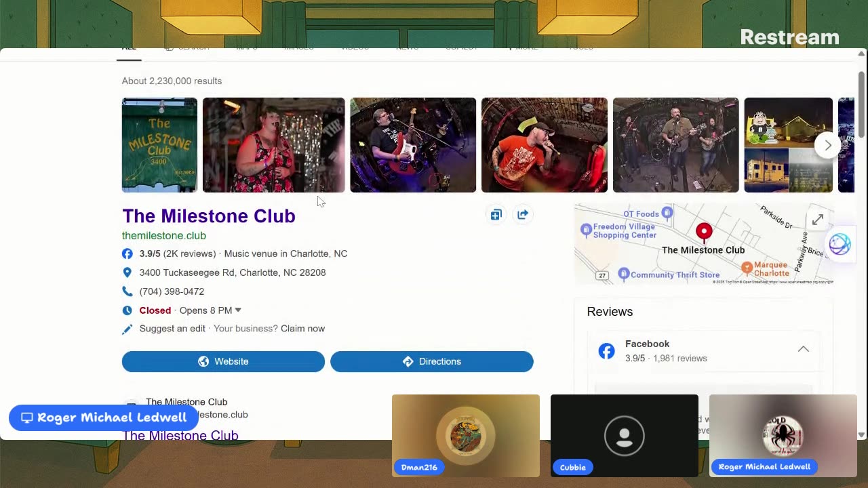
Task: Click the OT Foods map marker
Action: coord(667,213)
